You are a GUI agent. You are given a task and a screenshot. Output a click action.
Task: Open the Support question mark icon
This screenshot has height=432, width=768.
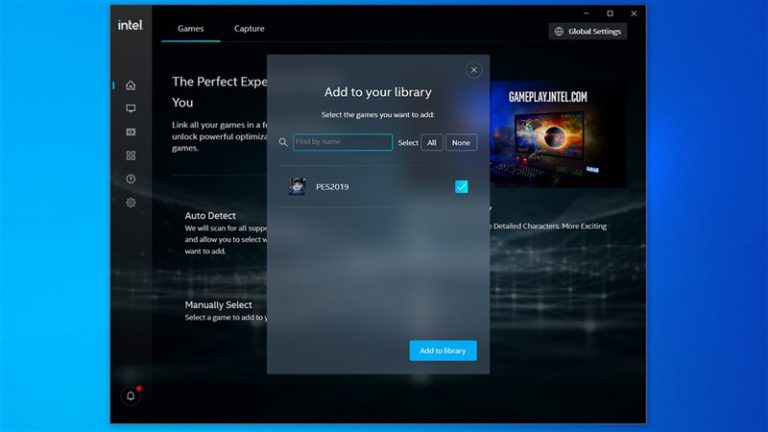[130, 179]
